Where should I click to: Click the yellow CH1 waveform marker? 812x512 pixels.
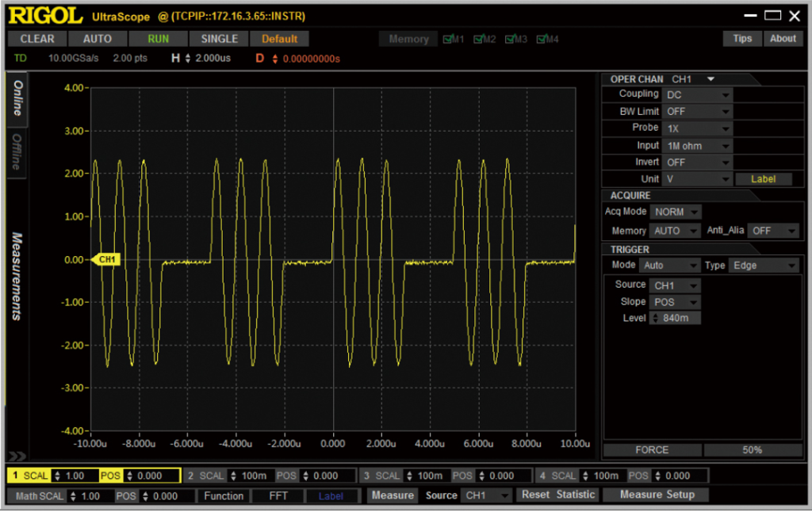(x=106, y=259)
